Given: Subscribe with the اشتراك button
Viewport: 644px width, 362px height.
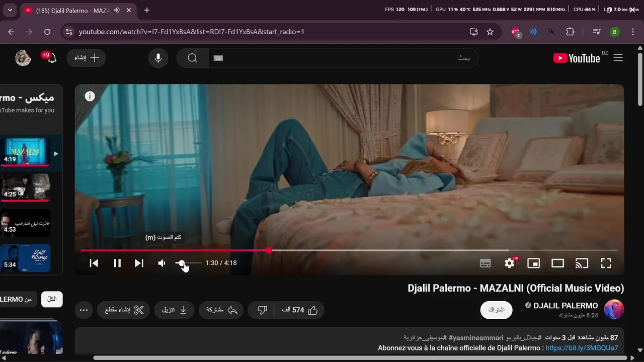Looking at the screenshot, I should 496,310.
